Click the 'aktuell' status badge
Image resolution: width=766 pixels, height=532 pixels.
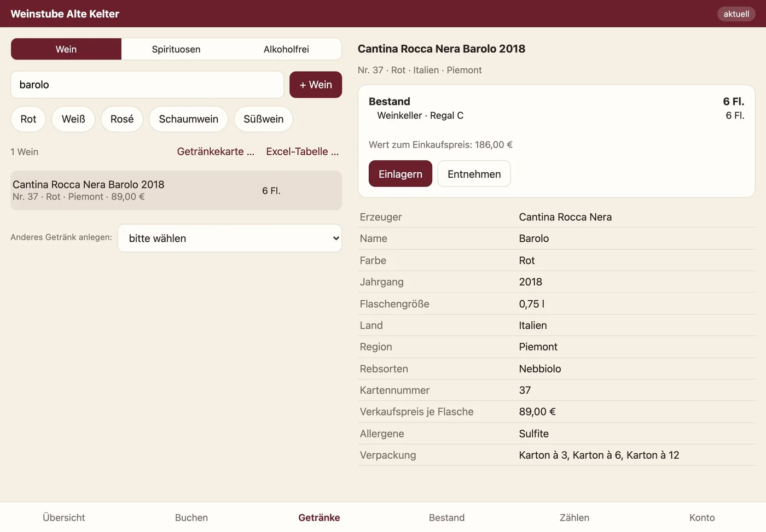click(736, 14)
